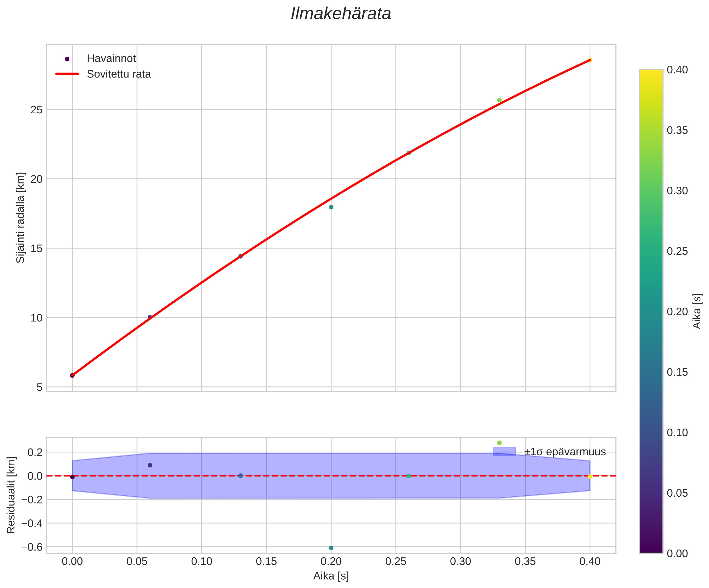Click the ±1σ epävarmuus legend patch
This screenshot has height=588, width=709.
tap(505, 452)
